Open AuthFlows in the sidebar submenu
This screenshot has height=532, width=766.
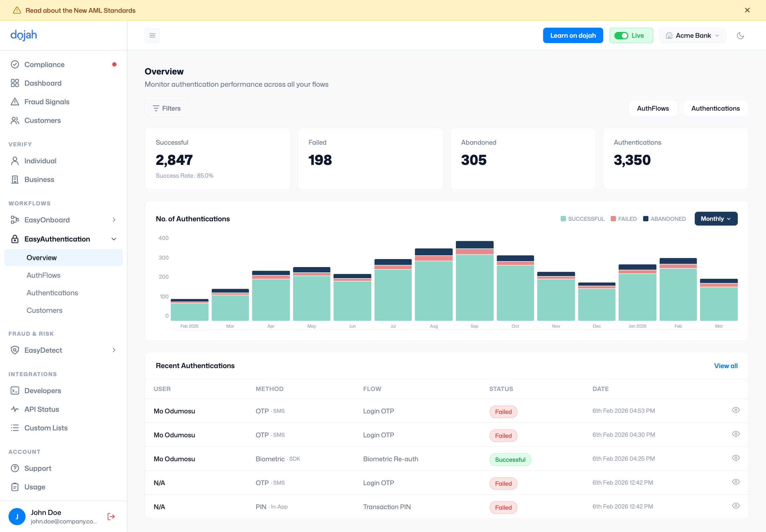pyautogui.click(x=44, y=275)
